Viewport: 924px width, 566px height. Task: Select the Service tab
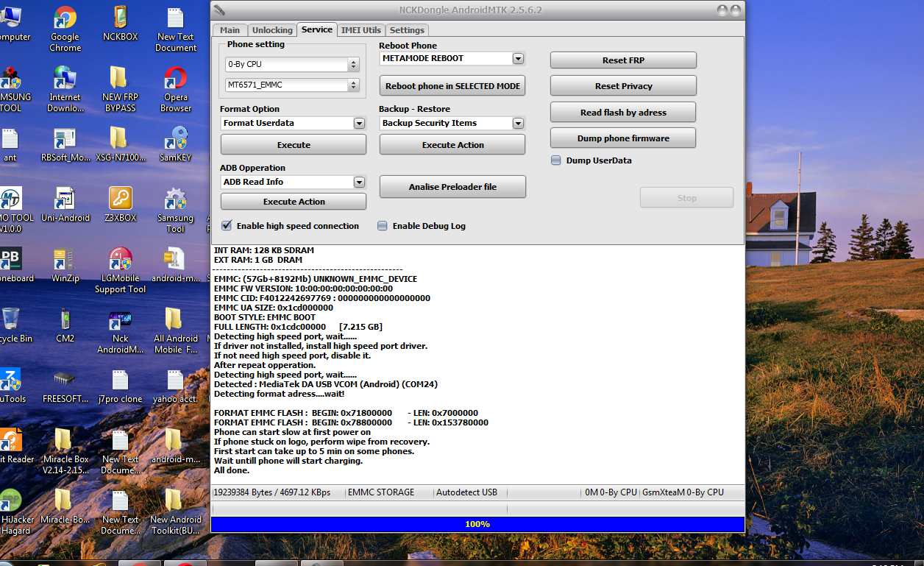317,29
